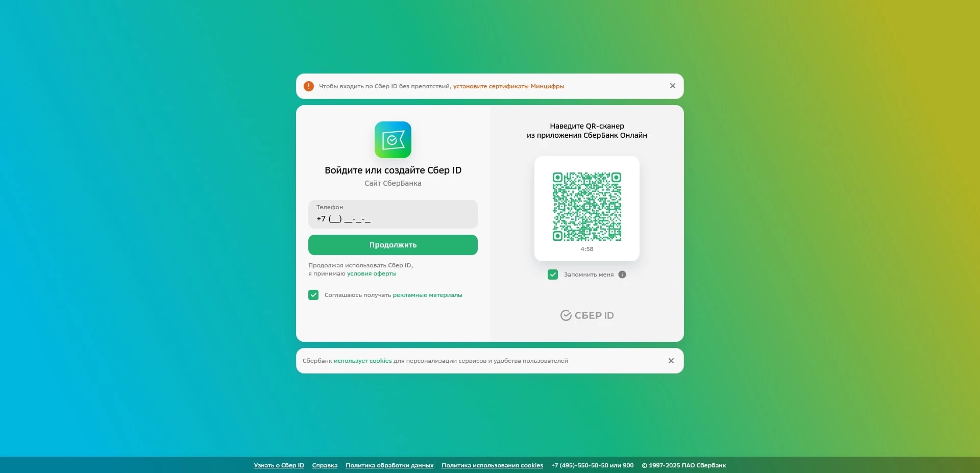Open Политика обработки данных
Viewport: 980px width, 473px height.
coord(389,465)
